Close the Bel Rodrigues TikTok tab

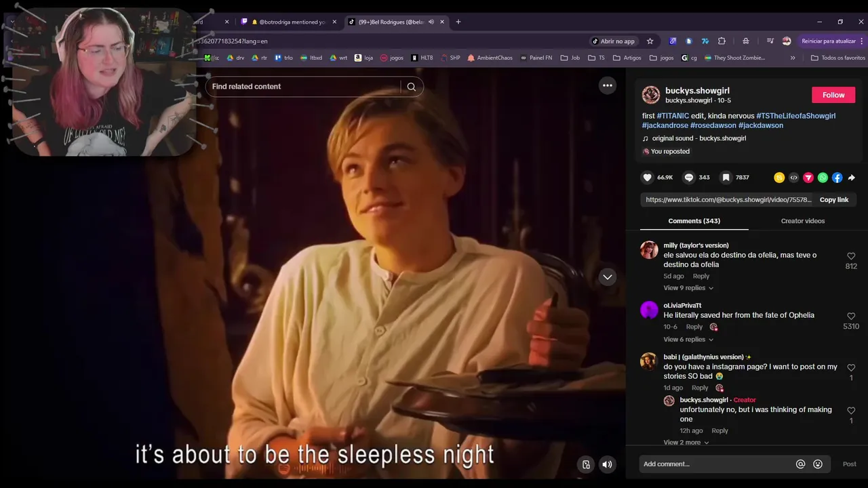pos(442,22)
